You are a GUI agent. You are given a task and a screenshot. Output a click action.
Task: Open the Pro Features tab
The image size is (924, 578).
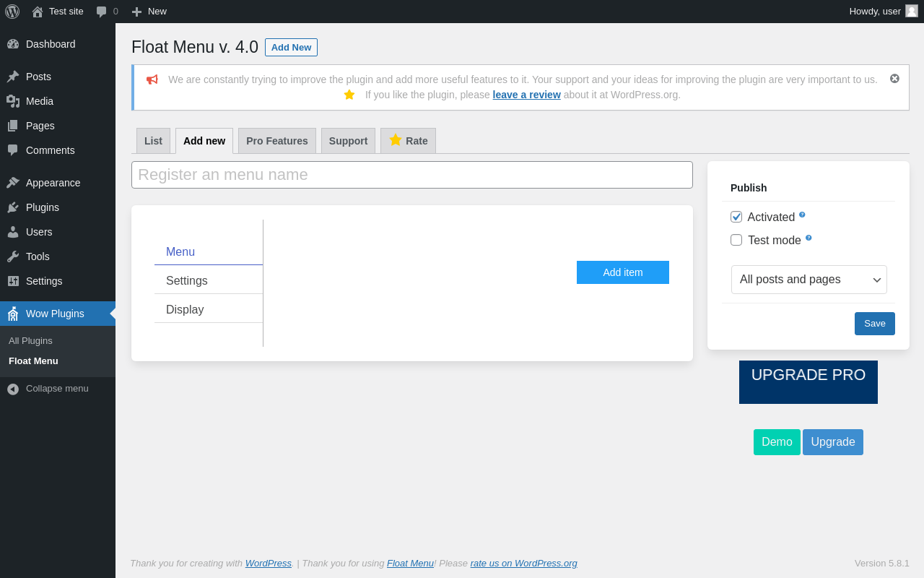[277, 141]
